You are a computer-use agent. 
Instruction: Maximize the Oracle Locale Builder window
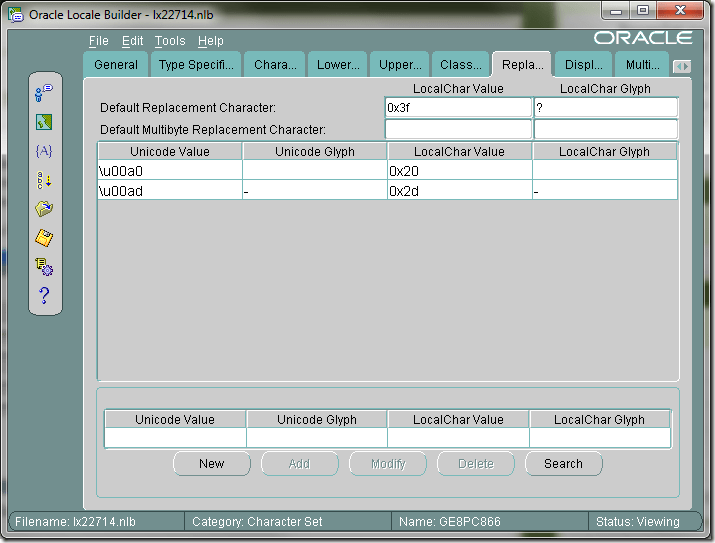[x=643, y=11]
